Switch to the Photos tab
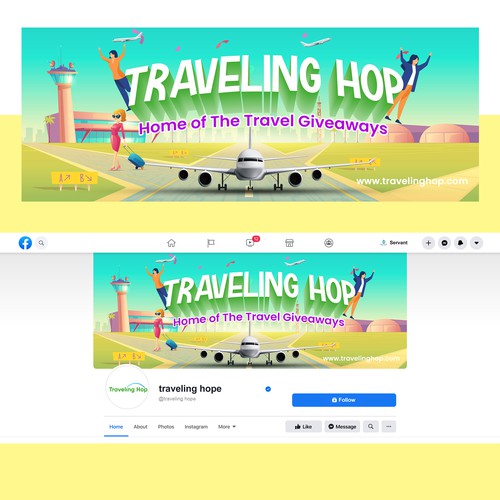The image size is (500, 500). [x=166, y=427]
